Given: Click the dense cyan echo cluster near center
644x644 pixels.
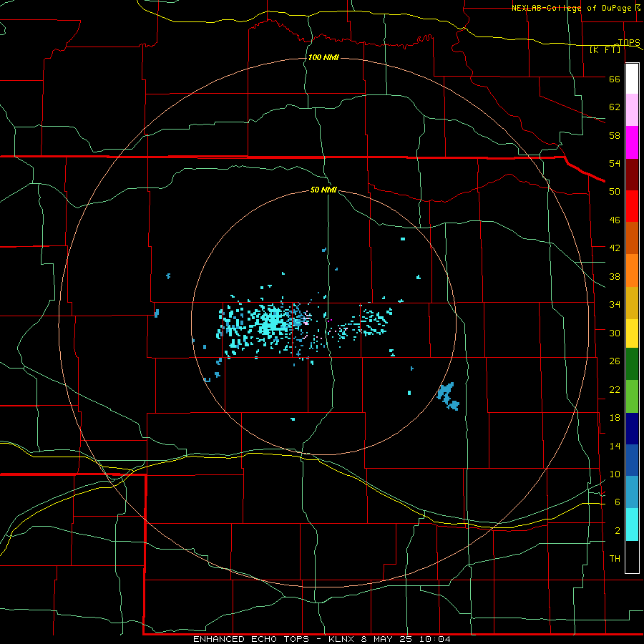Looking at the screenshot, I should tap(271, 321).
